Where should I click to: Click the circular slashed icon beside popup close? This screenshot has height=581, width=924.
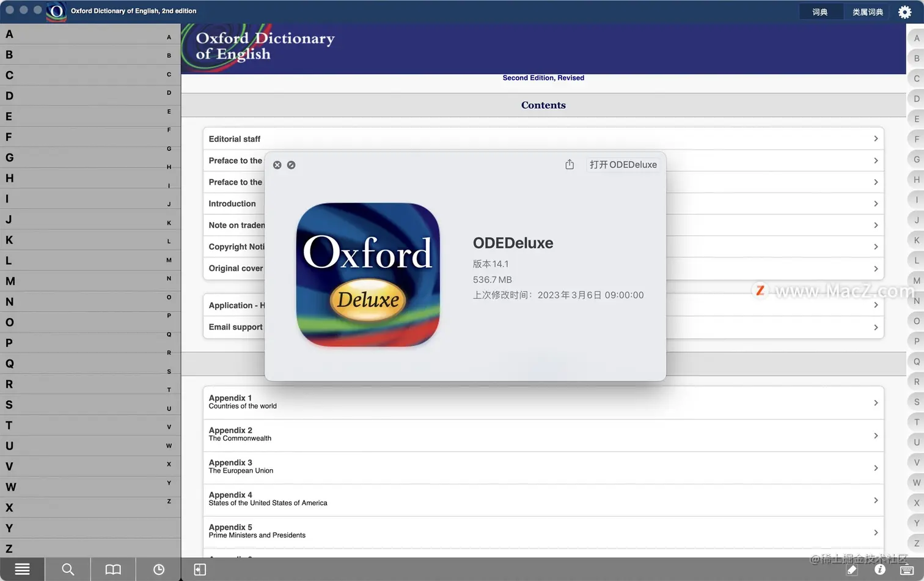click(291, 165)
